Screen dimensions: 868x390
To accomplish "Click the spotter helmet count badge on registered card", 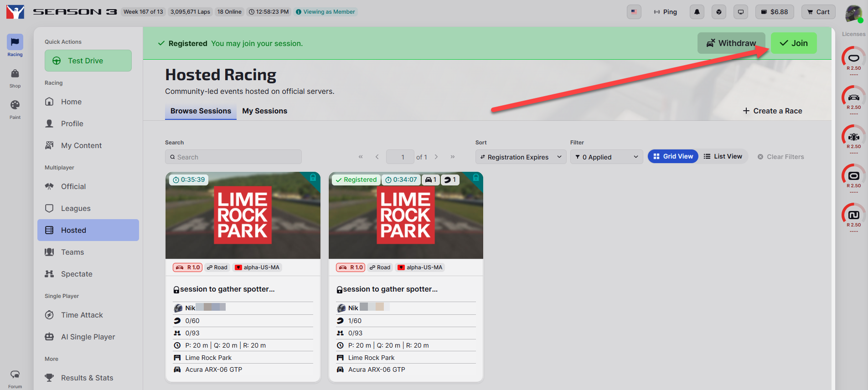I will [x=450, y=180].
